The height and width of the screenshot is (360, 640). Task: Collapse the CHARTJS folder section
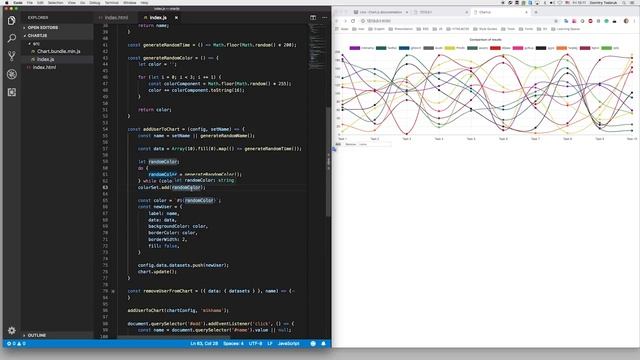coord(57,36)
